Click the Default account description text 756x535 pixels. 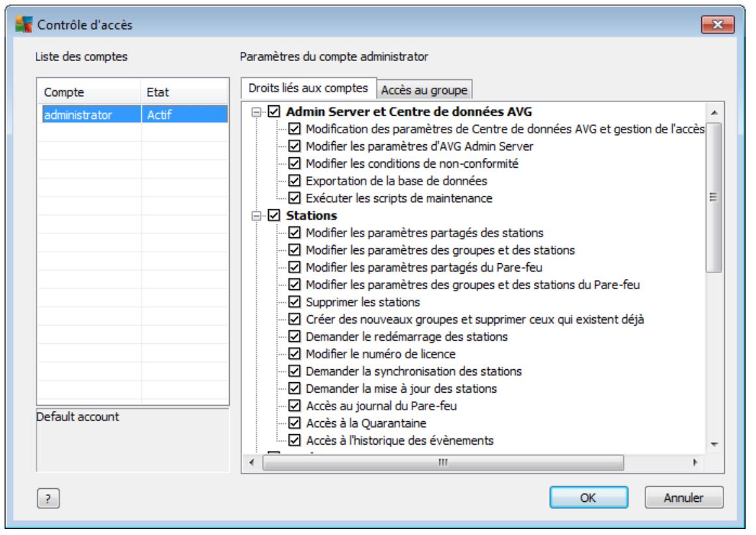pyautogui.click(x=77, y=417)
